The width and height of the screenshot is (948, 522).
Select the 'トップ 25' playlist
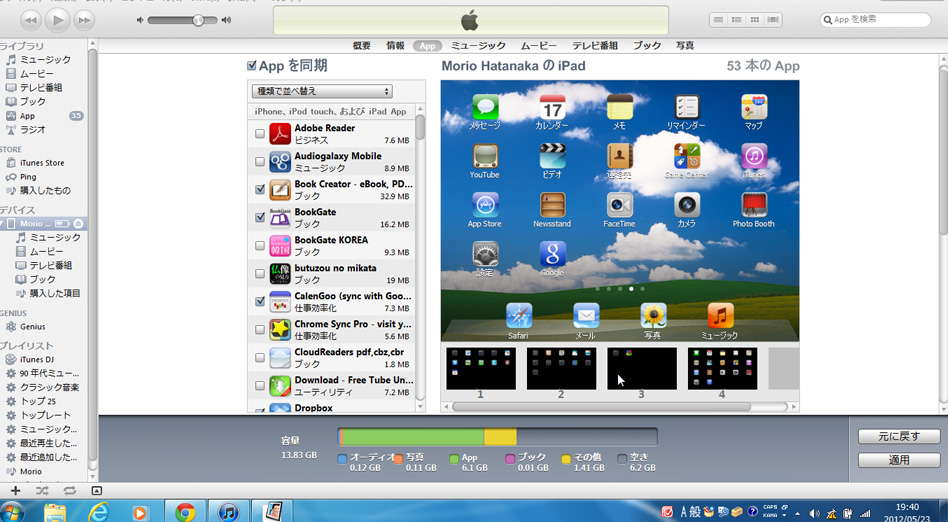[37, 401]
